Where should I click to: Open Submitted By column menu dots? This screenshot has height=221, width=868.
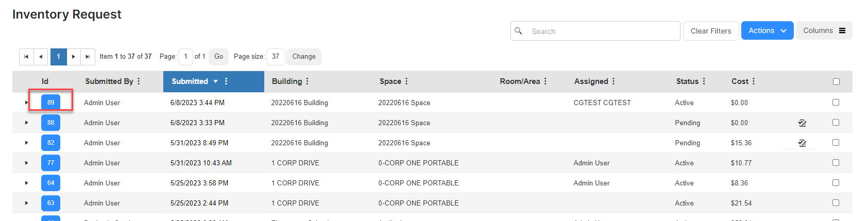coord(139,81)
